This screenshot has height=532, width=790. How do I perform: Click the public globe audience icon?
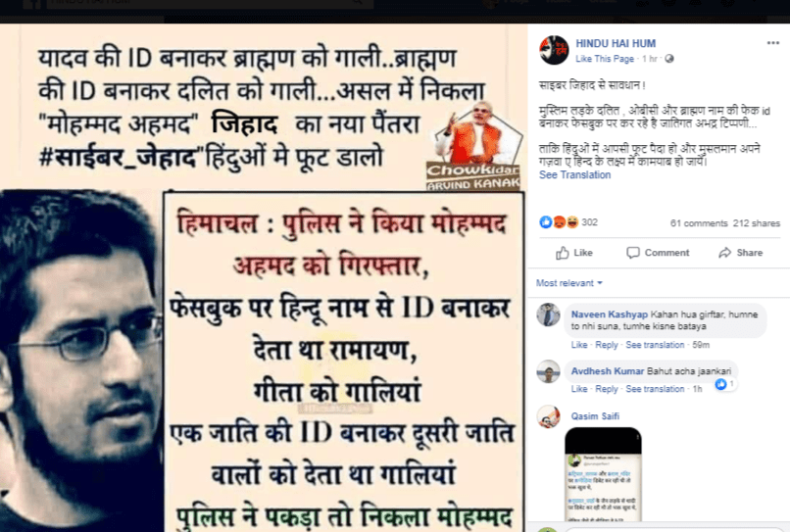[669, 59]
